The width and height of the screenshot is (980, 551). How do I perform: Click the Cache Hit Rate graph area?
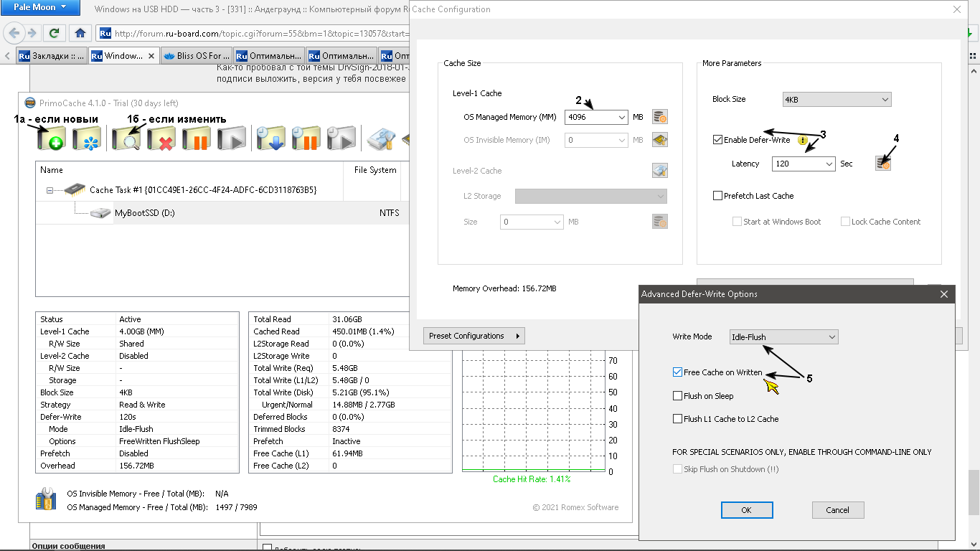(534, 410)
